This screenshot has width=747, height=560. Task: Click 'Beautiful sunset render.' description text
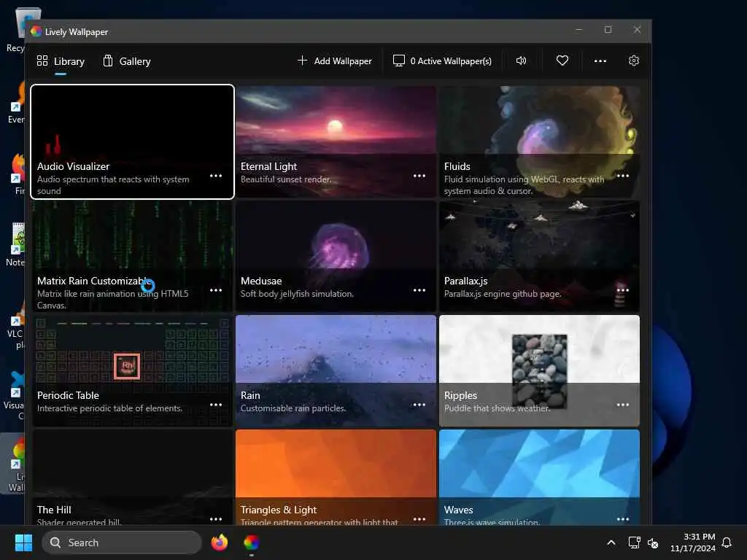(x=286, y=179)
